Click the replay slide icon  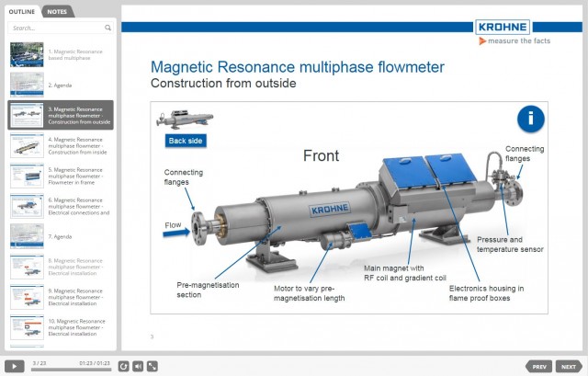click(123, 366)
